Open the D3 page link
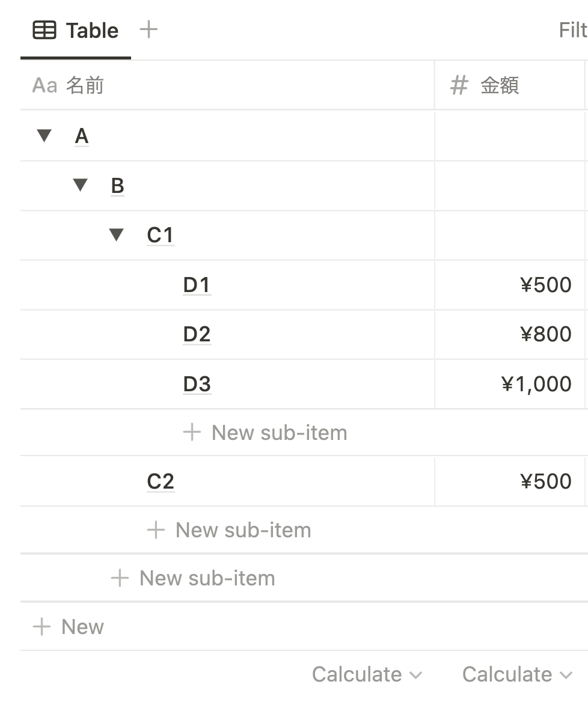 [x=197, y=384]
